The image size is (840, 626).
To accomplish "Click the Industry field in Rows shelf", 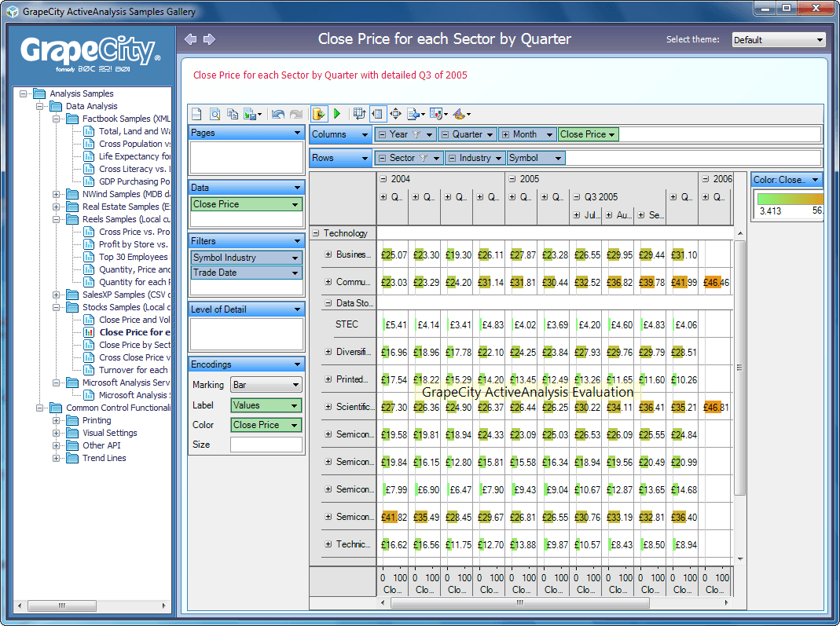I will pos(475,158).
